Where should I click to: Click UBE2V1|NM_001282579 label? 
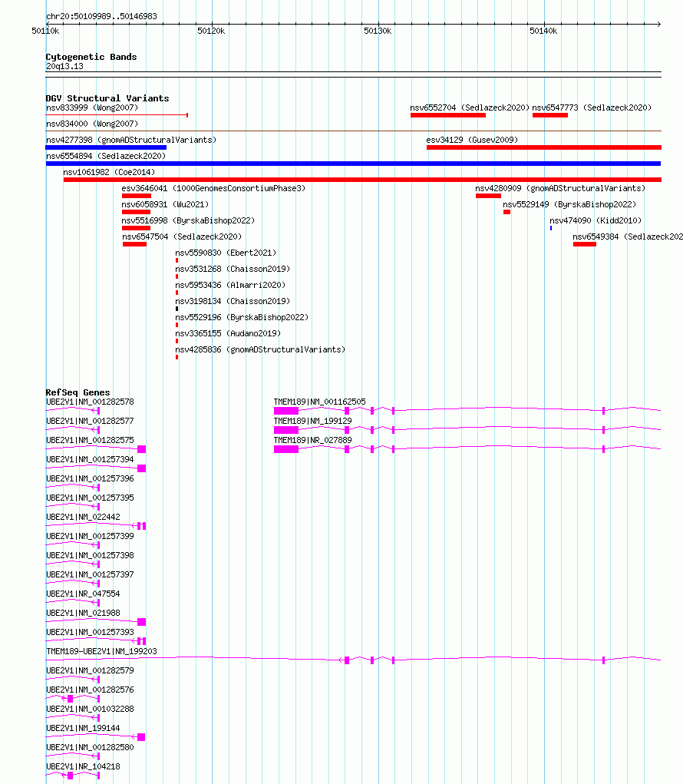point(90,670)
